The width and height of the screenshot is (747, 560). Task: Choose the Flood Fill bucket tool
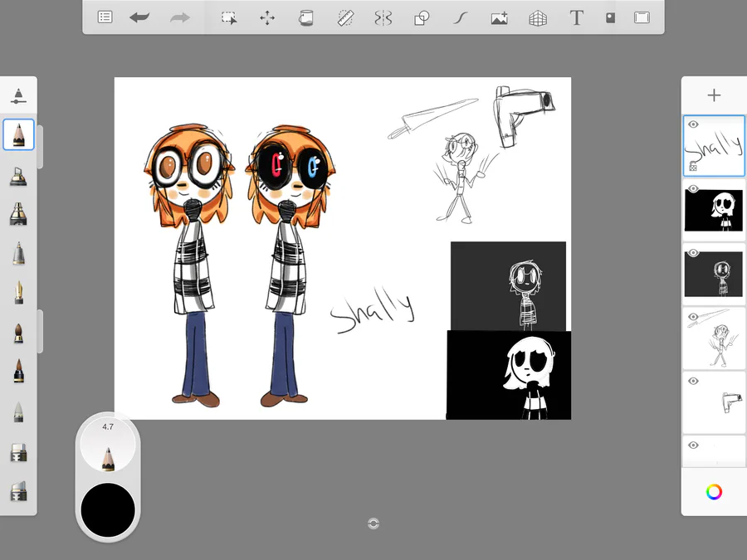tap(305, 18)
